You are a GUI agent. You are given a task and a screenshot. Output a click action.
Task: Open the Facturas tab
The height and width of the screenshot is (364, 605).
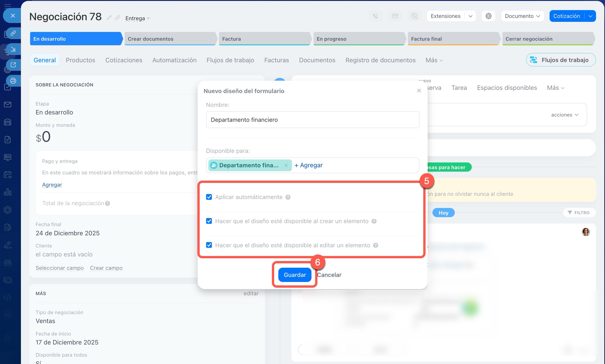tap(277, 60)
